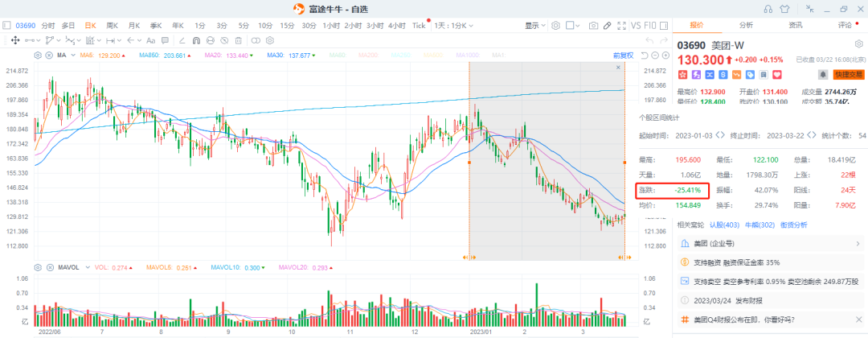Image resolution: width=868 pixels, height=338 pixels.
Task: Enter fullscreen chart mode
Action: tap(621, 26)
